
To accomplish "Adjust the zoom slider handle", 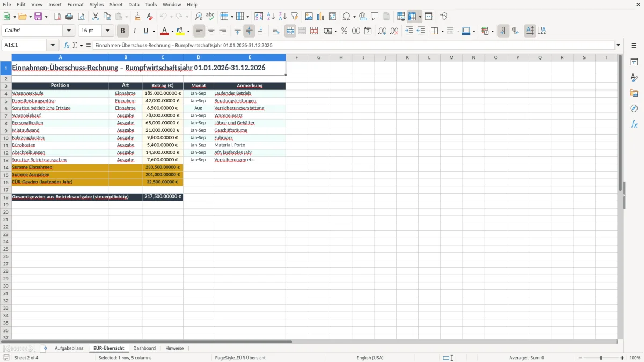I will point(601,358).
